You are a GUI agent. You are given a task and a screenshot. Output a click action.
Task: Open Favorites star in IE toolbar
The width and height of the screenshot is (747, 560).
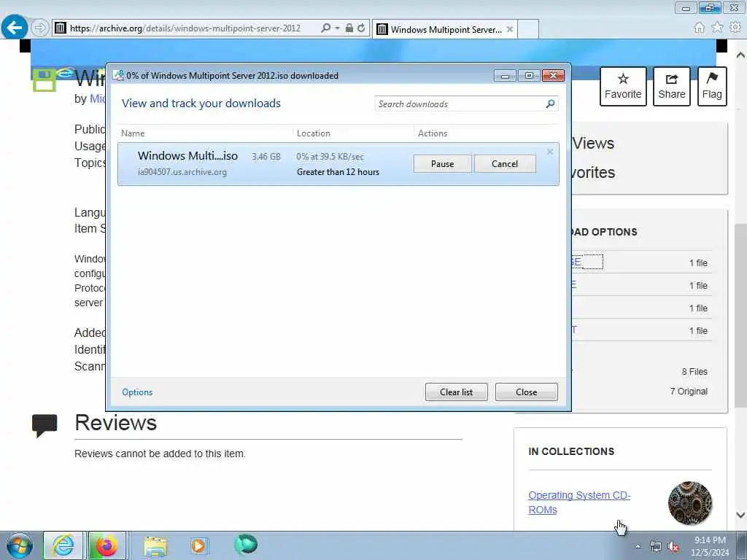(717, 28)
